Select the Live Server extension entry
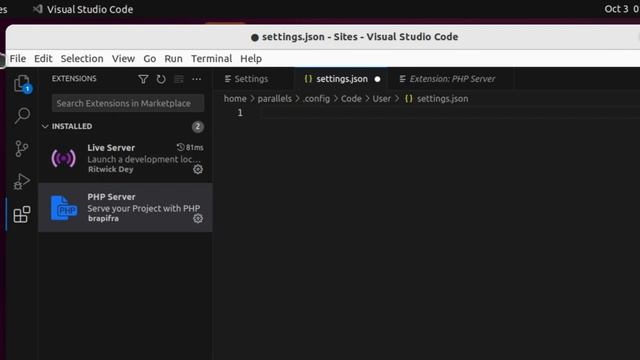The height and width of the screenshot is (360, 640). [x=125, y=158]
